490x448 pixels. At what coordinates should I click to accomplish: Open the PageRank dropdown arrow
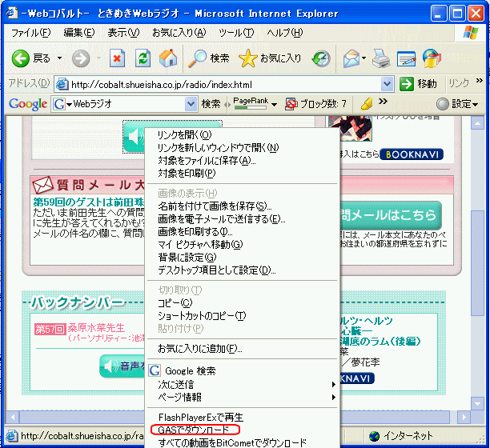point(274,105)
